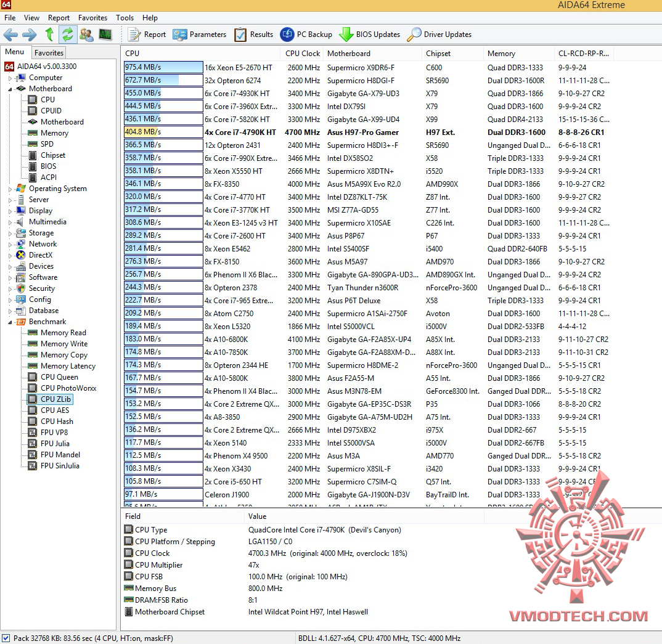Image resolution: width=662 pixels, height=644 pixels.
Task: Open the Tools menu
Action: point(125,18)
